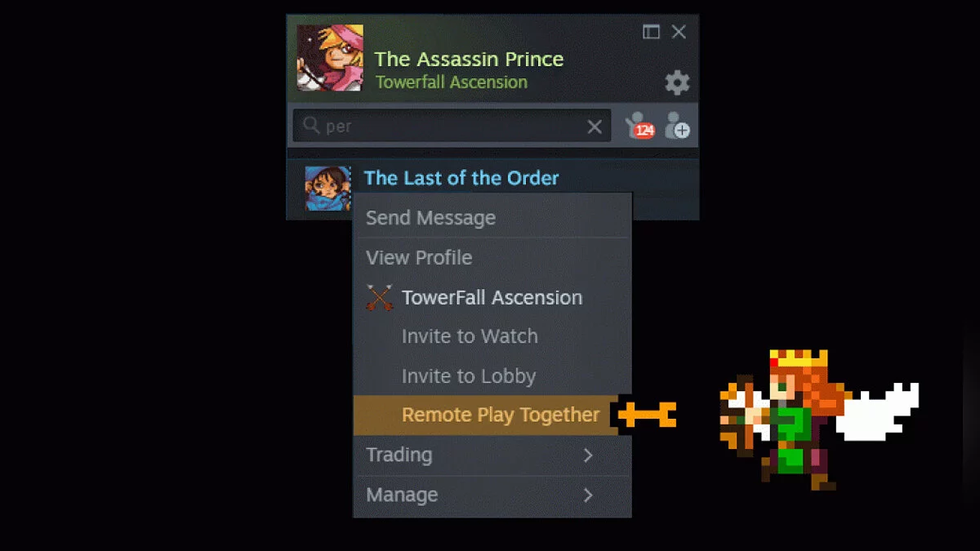The image size is (980, 551).
Task: Click The Assassin Prince username
Action: 469,59
